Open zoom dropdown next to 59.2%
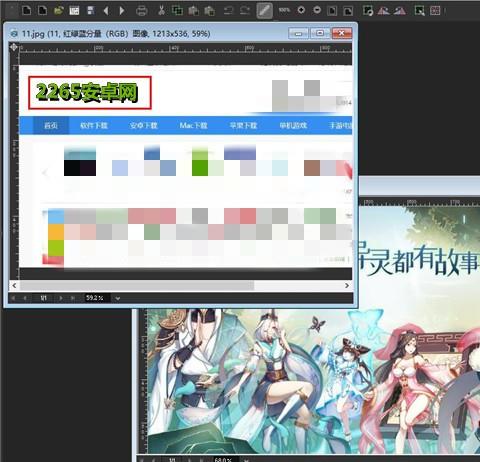 coord(117,298)
